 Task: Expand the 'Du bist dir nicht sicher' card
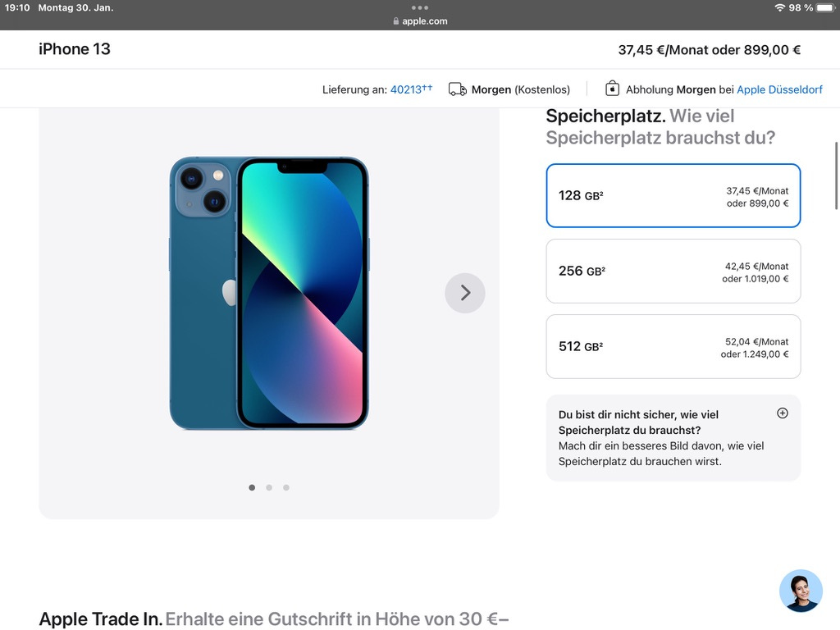click(673, 438)
